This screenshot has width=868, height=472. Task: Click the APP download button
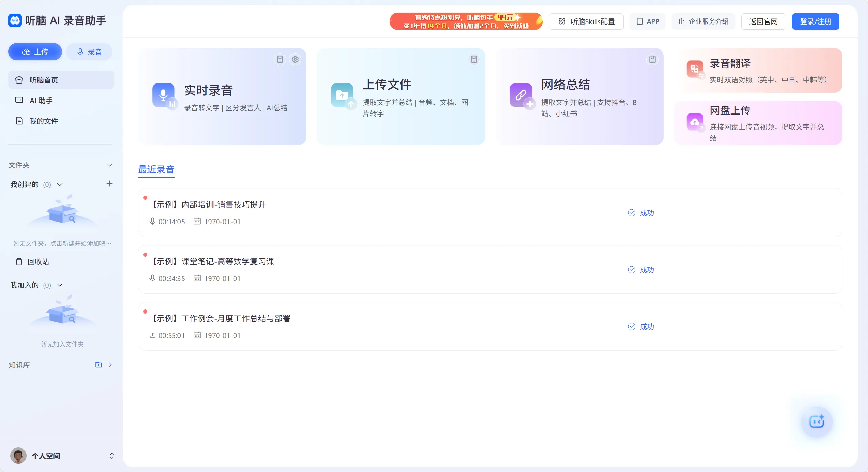[648, 21]
